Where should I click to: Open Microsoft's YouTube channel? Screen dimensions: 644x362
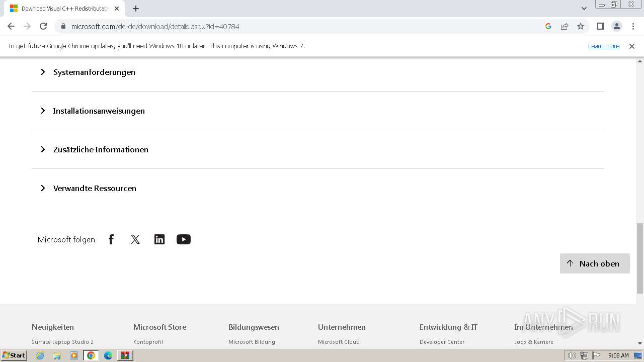184,239
